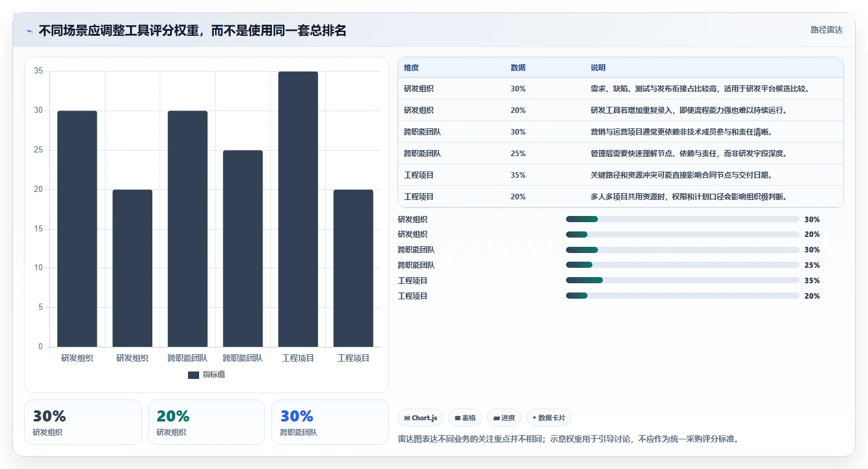Image resolution: width=868 pixels, height=469 pixels.
Task: Click the 跨职能团队 30% progress bar
Action: pyautogui.click(x=682, y=250)
